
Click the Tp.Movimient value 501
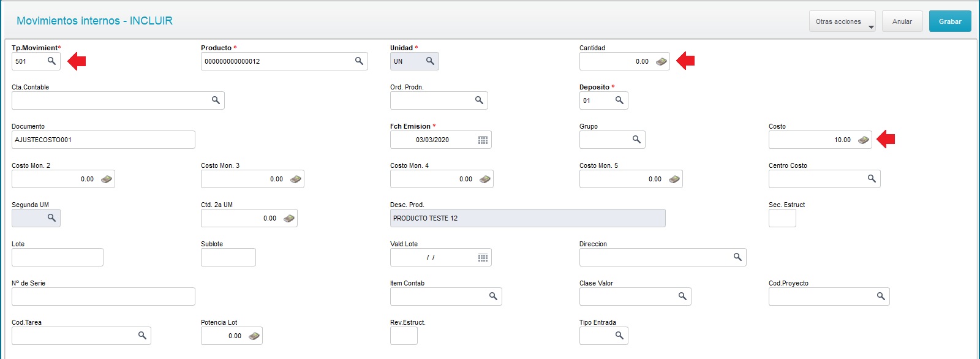tap(21, 61)
